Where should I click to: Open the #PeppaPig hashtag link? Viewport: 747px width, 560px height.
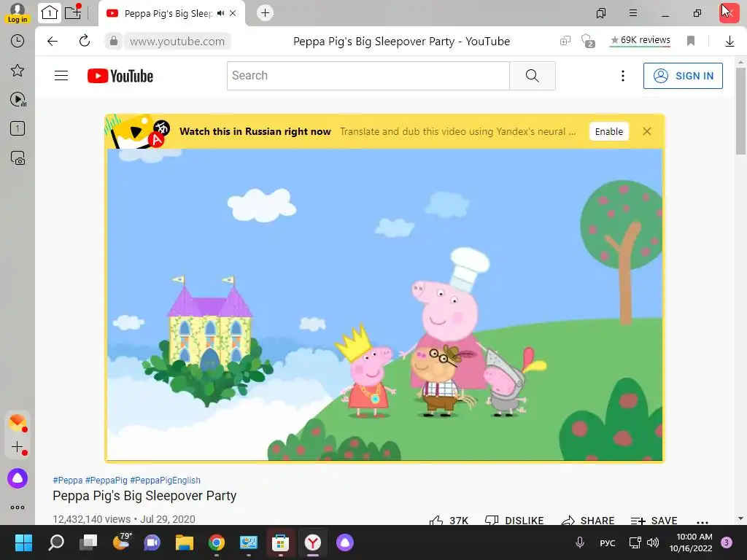click(107, 480)
